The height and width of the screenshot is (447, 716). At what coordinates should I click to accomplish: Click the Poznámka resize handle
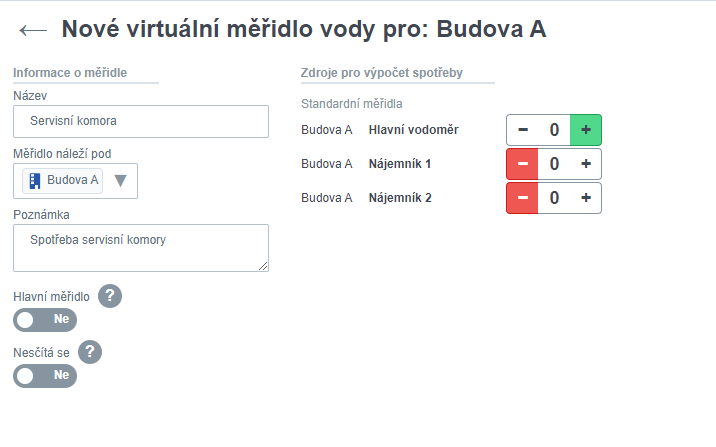point(264,266)
